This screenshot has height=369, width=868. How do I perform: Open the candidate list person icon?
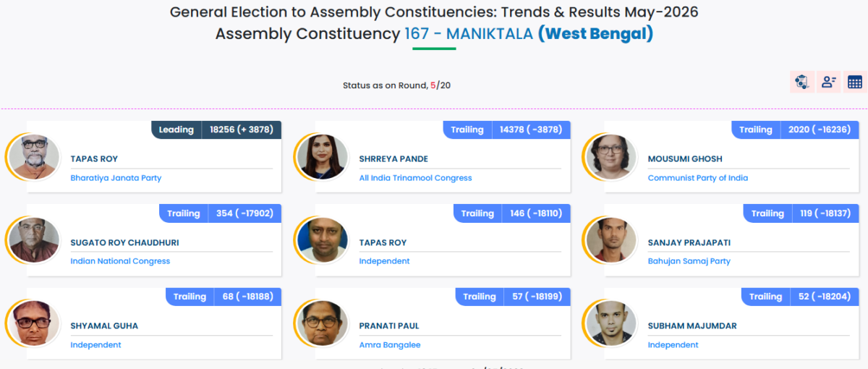coord(828,82)
